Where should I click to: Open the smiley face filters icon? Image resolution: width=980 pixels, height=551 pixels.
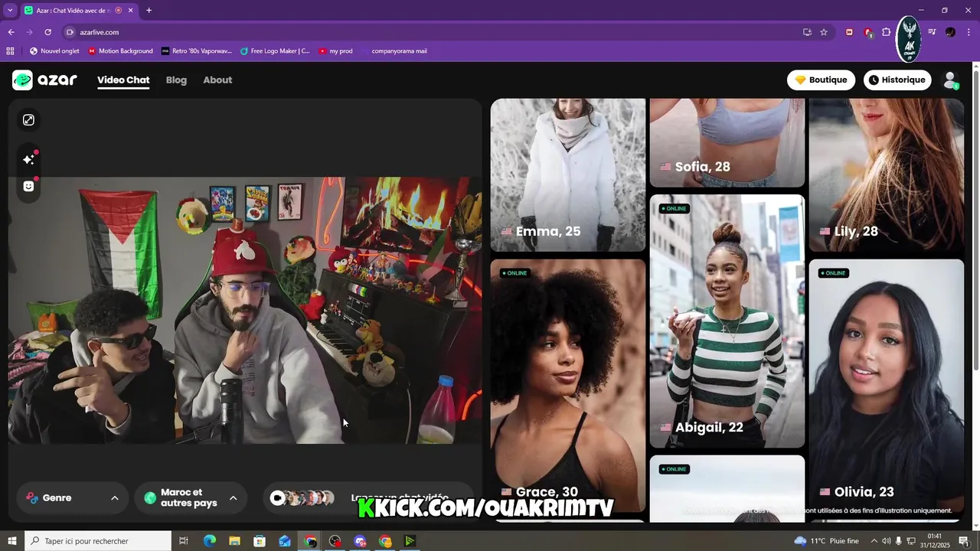pos(28,186)
